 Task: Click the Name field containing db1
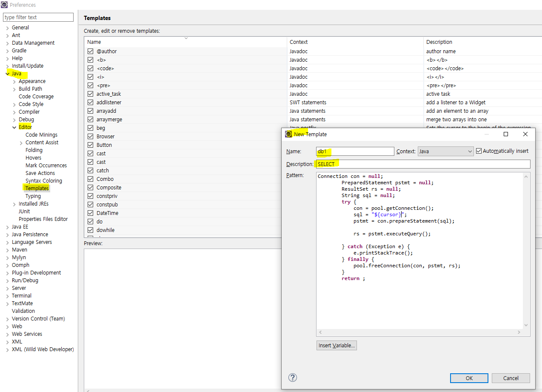(x=355, y=151)
